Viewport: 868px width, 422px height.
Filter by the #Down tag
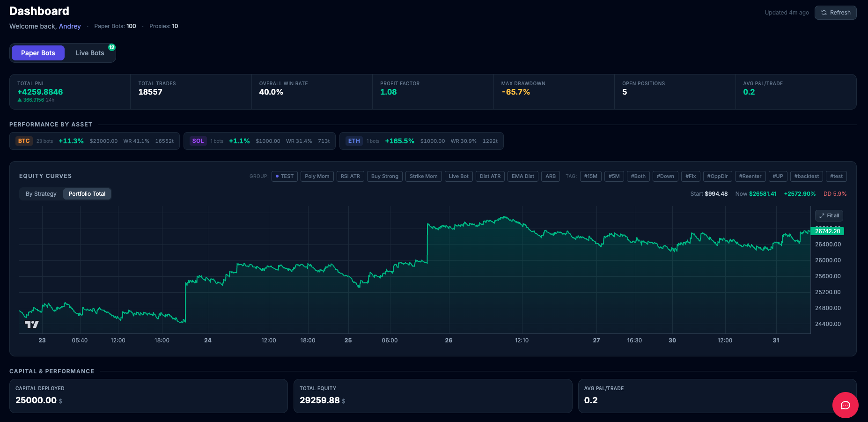click(x=665, y=177)
